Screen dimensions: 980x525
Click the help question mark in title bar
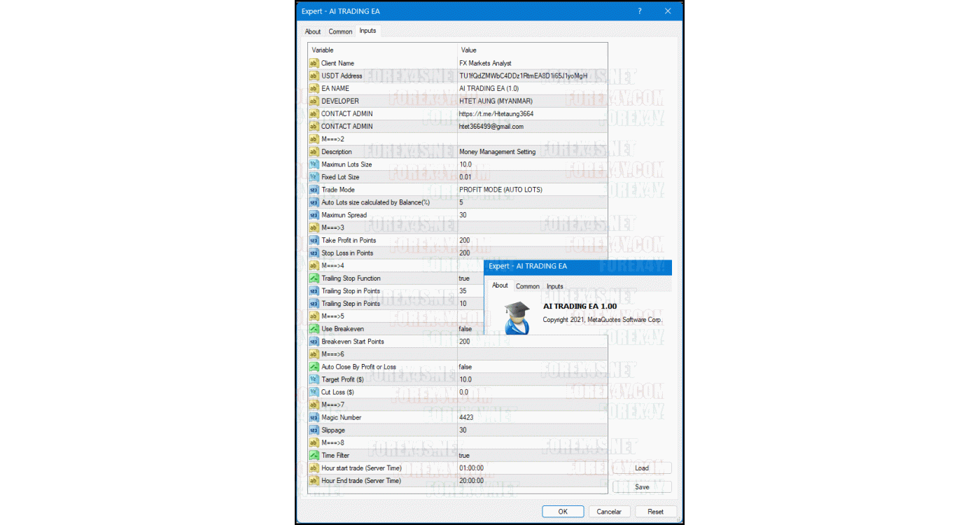(639, 11)
